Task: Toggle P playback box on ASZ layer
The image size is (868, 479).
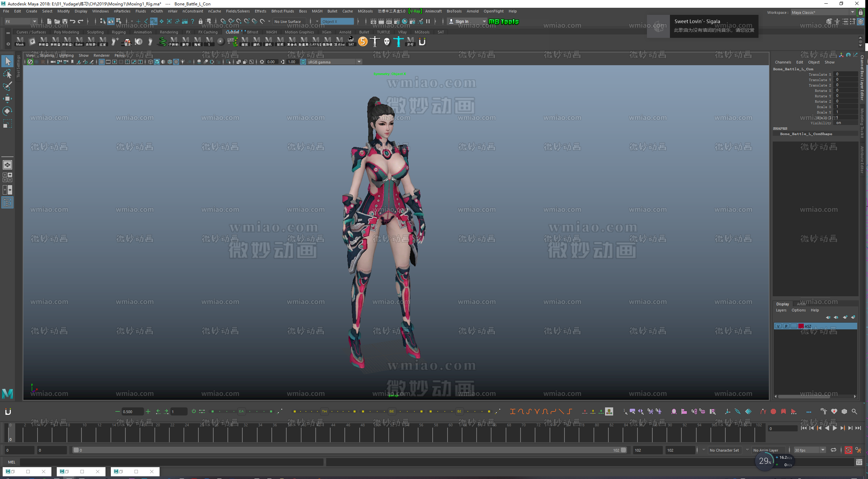Action: pos(786,326)
